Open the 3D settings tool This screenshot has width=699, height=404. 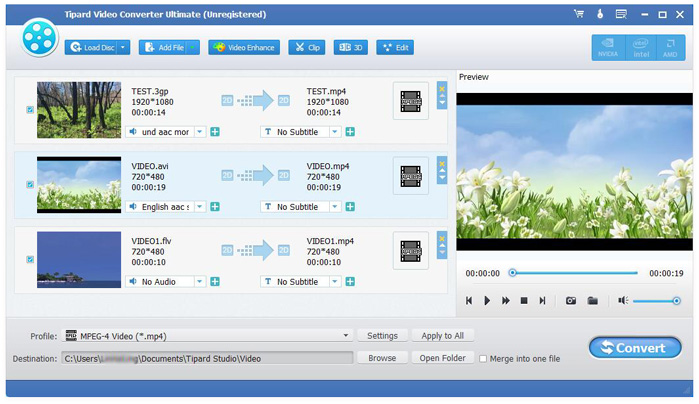tap(350, 47)
